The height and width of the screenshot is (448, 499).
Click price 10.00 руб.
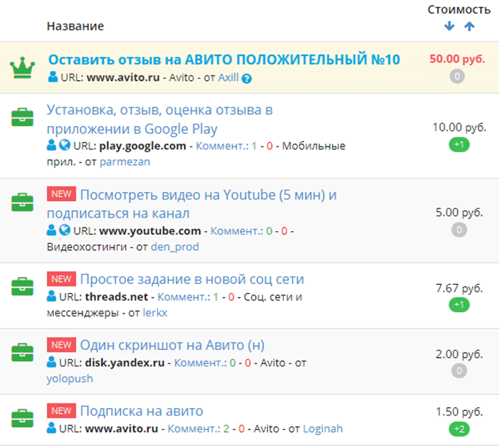pyautogui.click(x=459, y=128)
